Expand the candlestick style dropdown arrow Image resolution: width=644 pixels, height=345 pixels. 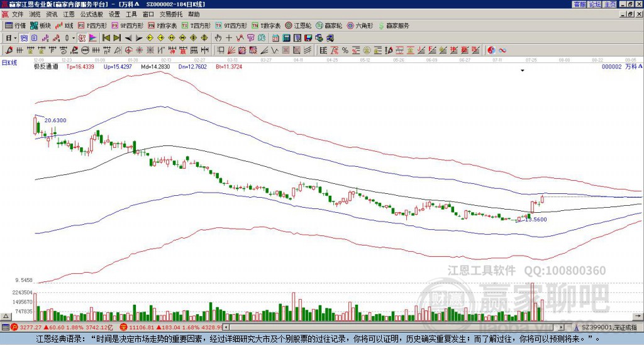(74, 38)
